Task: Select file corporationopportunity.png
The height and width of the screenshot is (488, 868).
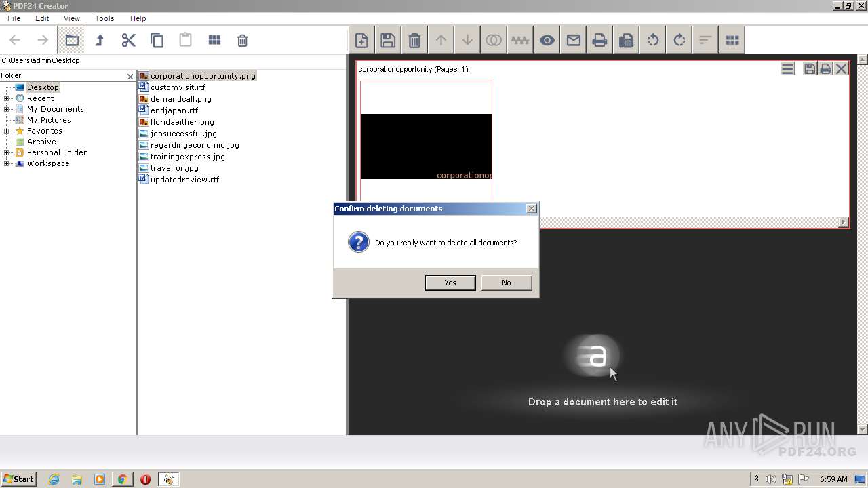Action: 203,76
